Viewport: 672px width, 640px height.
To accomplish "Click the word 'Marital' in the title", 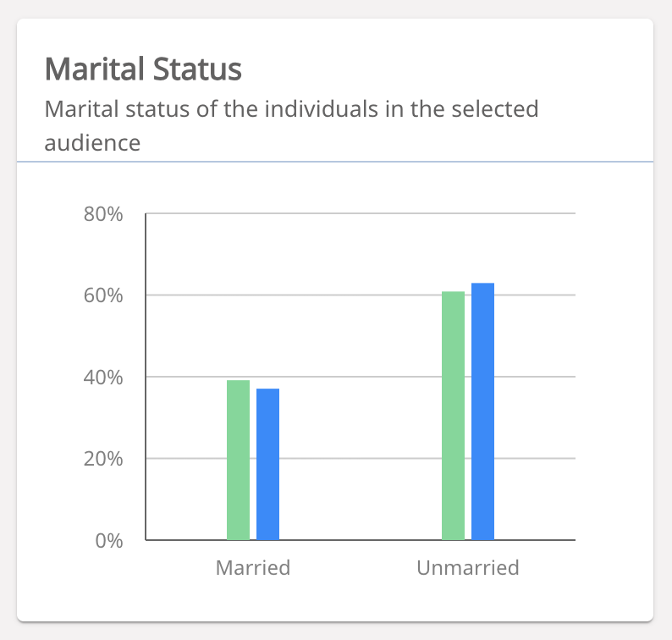I will 91,69.
